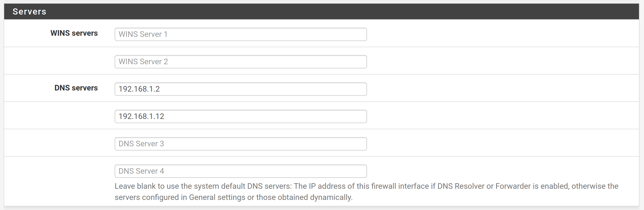644x210 pixels.
Task: Place cursor in the 192.168.1.12 address box
Action: pos(240,116)
